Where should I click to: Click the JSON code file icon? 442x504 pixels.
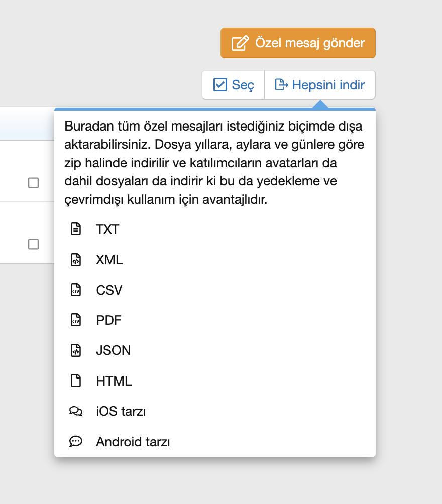[x=76, y=350]
